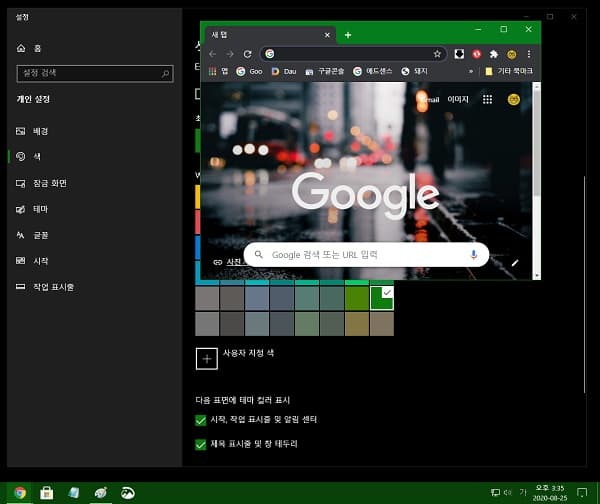Click the Gmail link on Google page
The image size is (600, 504).
pyautogui.click(x=430, y=99)
